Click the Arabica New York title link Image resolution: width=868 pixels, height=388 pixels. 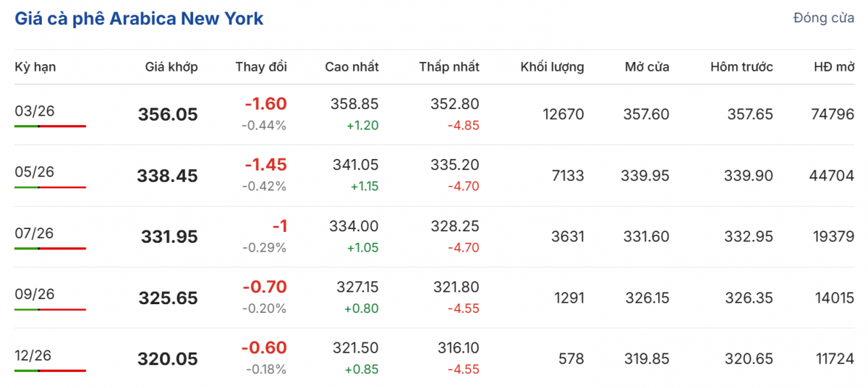click(x=139, y=19)
